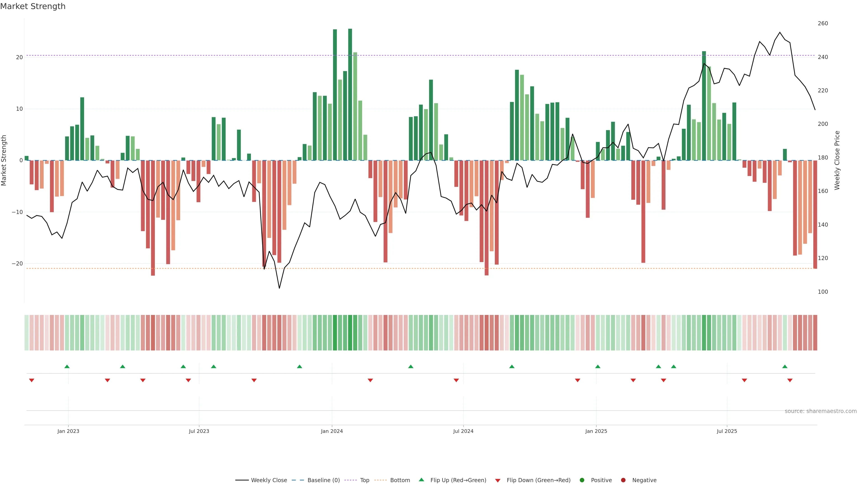Click the Jan 2024 x-axis label
Screen dimensions: 868x488
coord(332,431)
